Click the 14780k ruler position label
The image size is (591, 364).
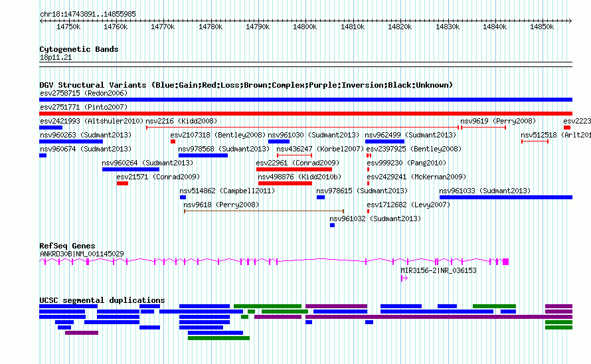[211, 27]
